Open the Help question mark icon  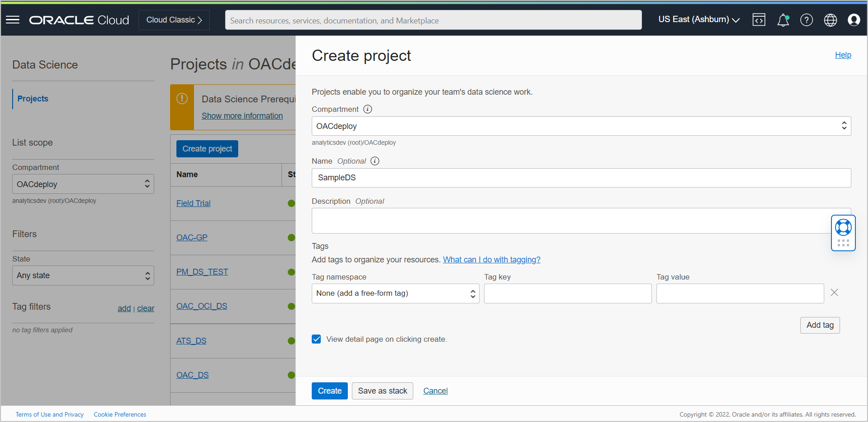point(807,20)
